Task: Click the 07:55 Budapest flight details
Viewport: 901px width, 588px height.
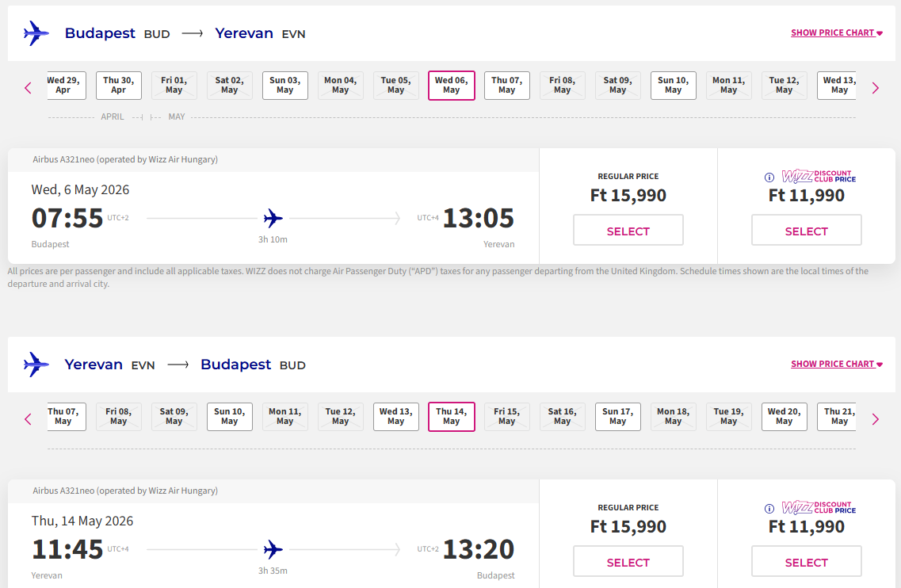Action: pyautogui.click(x=67, y=218)
